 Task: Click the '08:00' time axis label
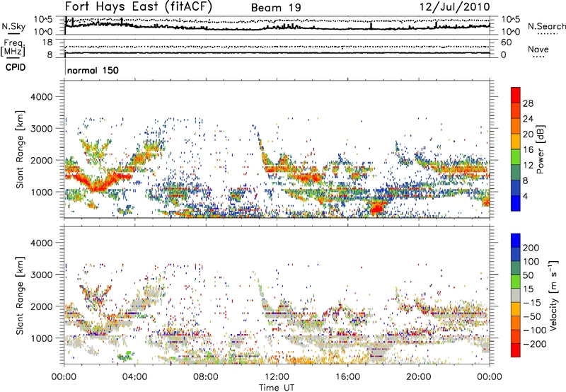point(206,377)
